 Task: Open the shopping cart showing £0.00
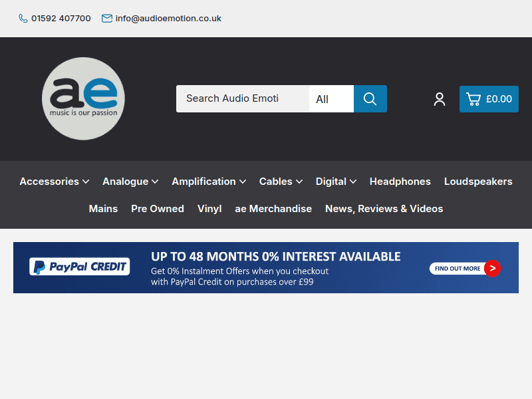(489, 99)
